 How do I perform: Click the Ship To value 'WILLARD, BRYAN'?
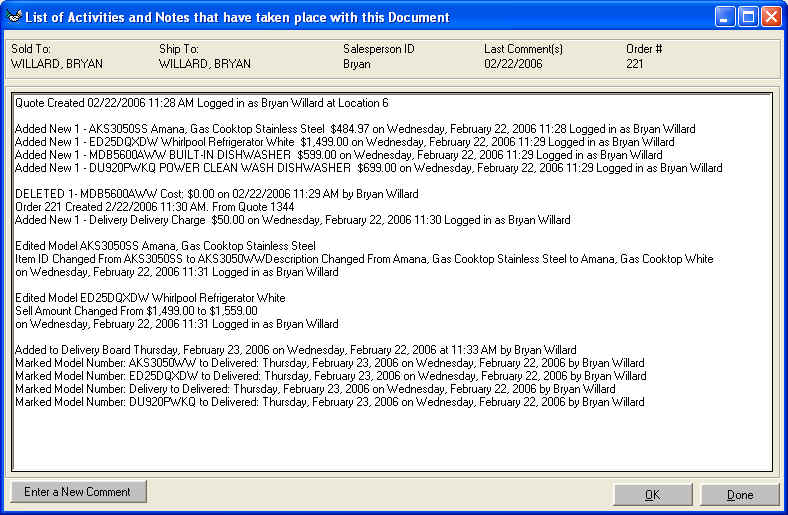205,64
